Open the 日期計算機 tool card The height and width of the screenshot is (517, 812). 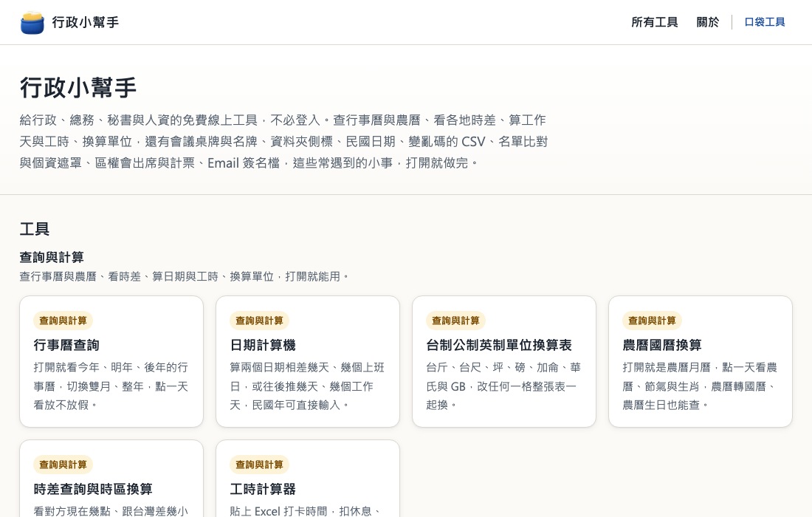308,362
